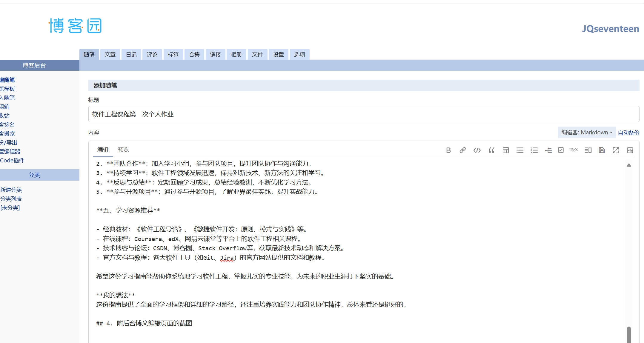Open the 文章 tab in navigation

(110, 55)
